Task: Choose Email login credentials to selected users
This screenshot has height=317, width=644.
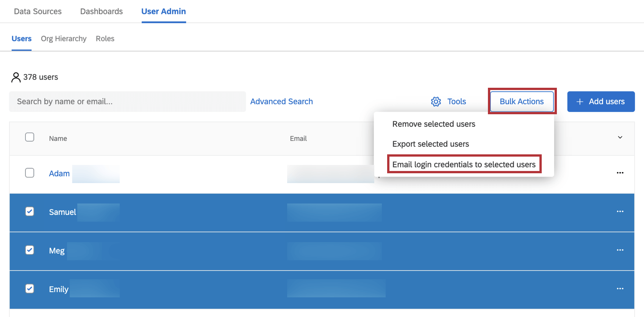Action: (x=464, y=164)
